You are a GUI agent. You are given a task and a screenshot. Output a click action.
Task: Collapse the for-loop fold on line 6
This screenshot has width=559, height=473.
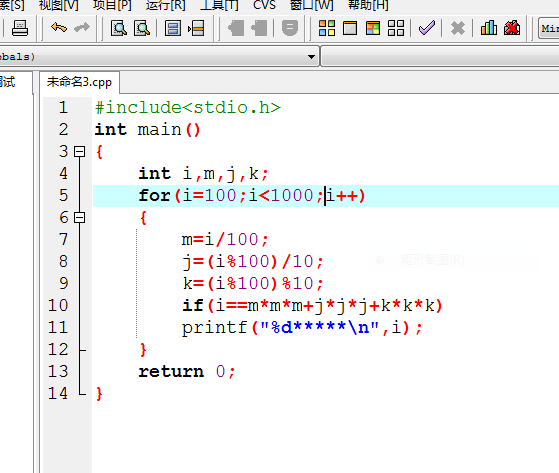[x=80, y=217]
